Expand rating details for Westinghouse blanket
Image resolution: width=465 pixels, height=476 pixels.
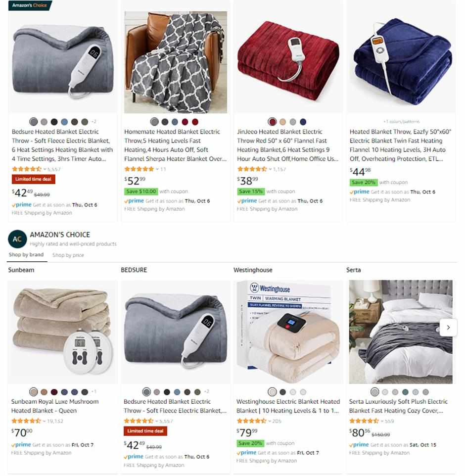point(269,421)
